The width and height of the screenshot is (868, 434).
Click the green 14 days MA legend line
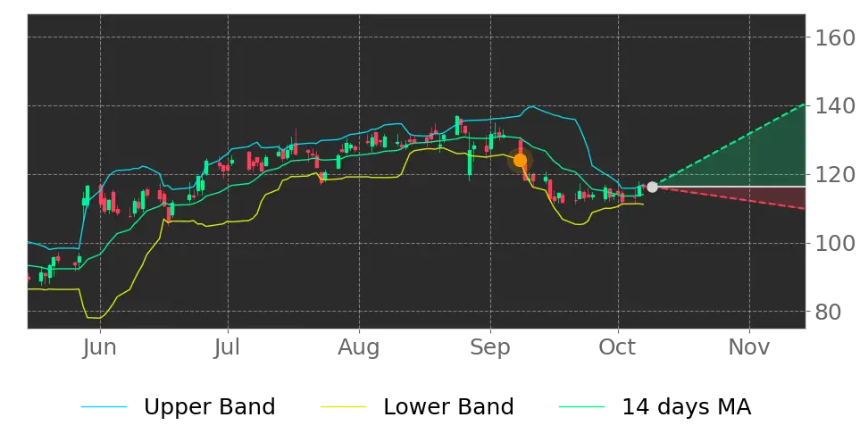(x=582, y=407)
